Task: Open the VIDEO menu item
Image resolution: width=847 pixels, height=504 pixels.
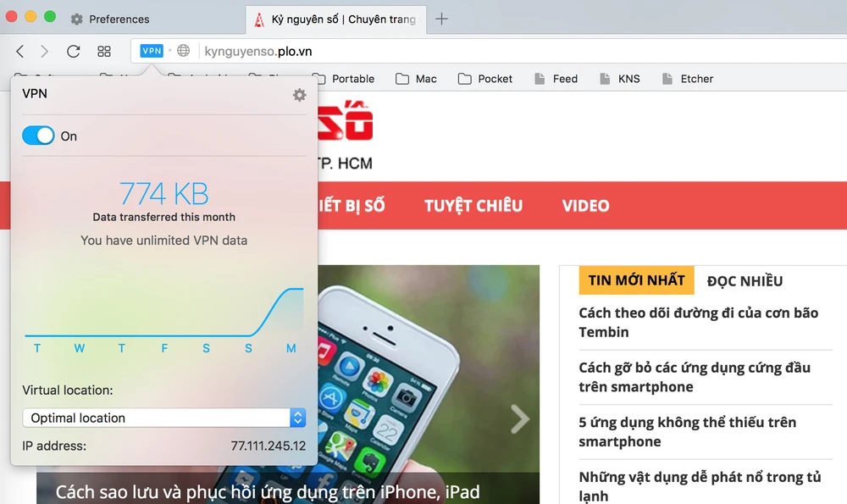Action: [585, 206]
